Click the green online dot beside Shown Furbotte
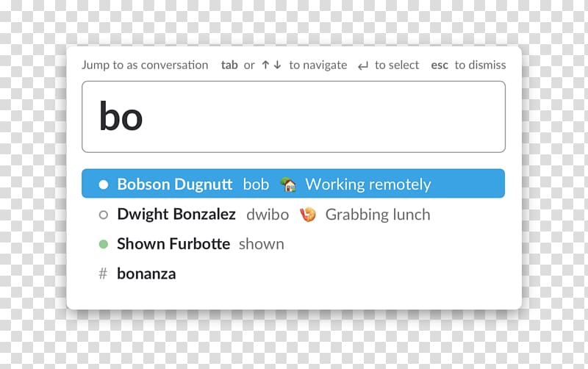 tap(104, 244)
